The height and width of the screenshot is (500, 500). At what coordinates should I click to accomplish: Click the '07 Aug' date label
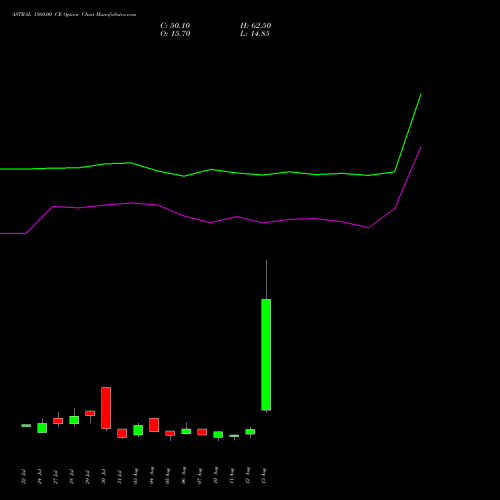[200, 476]
